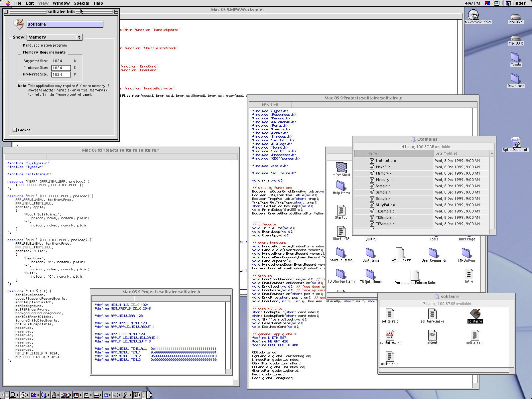Select the Downloads folder on desktop
The image size is (532, 399).
515,78
